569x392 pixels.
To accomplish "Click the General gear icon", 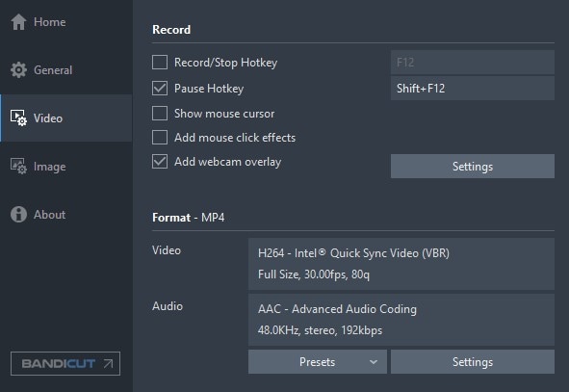I will pyautogui.click(x=18, y=70).
